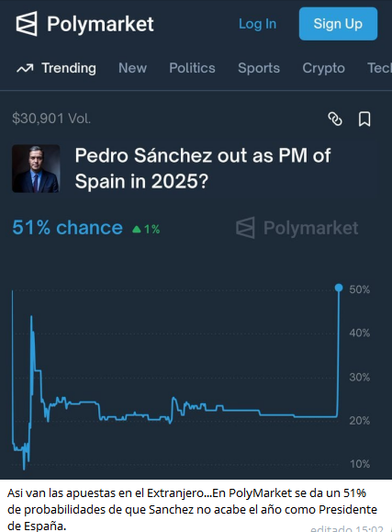Open the market title 'Pedro Sánchez out as PM'
The width and height of the screenshot is (392, 532).
point(203,168)
